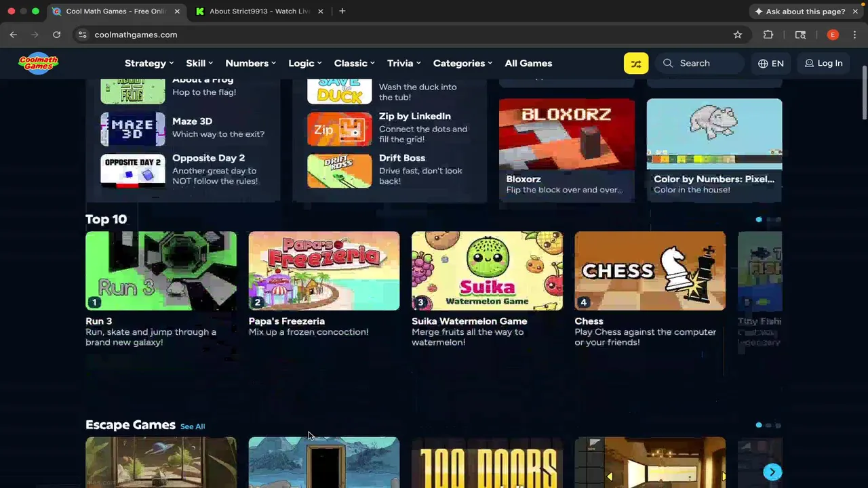The height and width of the screenshot is (488, 868).
Task: Expand the Skill menu
Action: coord(199,63)
